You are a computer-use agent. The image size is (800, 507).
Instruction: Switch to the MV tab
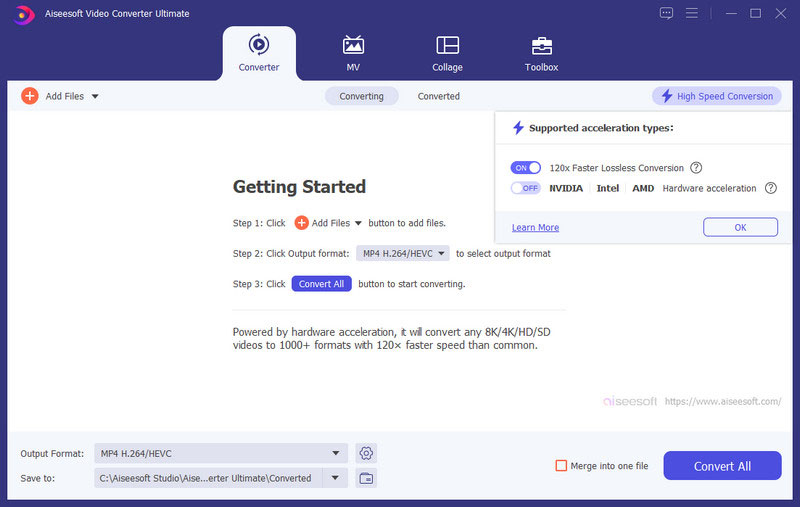coord(353,53)
